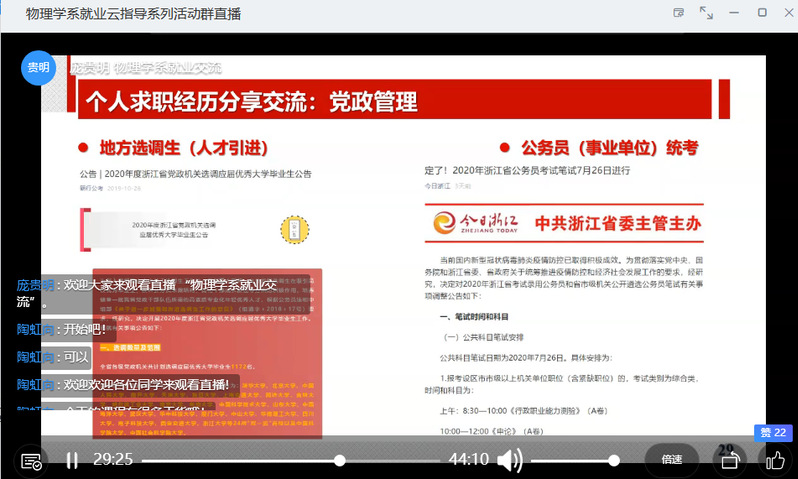Open the mini-window mode icon in title bar
The image size is (798, 479).
click(x=679, y=13)
